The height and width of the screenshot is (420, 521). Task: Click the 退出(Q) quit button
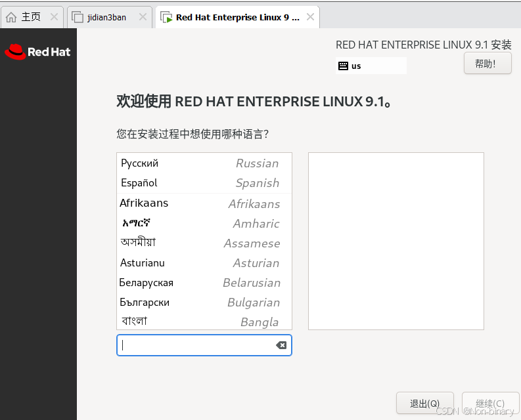click(424, 403)
